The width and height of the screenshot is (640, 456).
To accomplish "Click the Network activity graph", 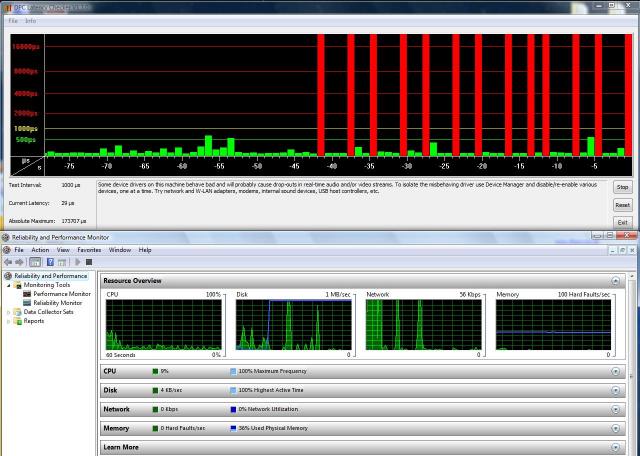I will click(423, 325).
